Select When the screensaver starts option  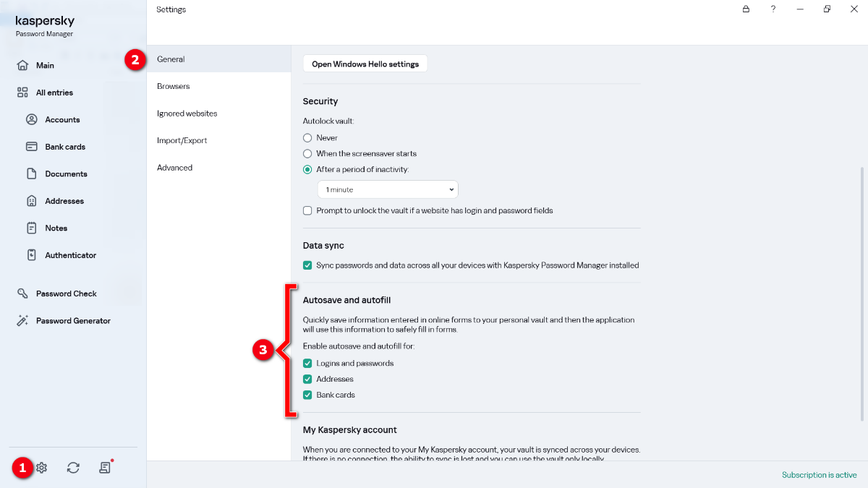coord(307,153)
